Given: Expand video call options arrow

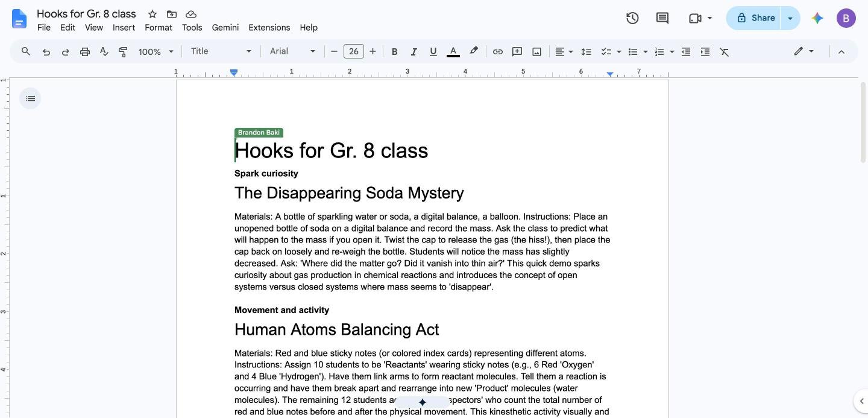Looking at the screenshot, I should (709, 18).
